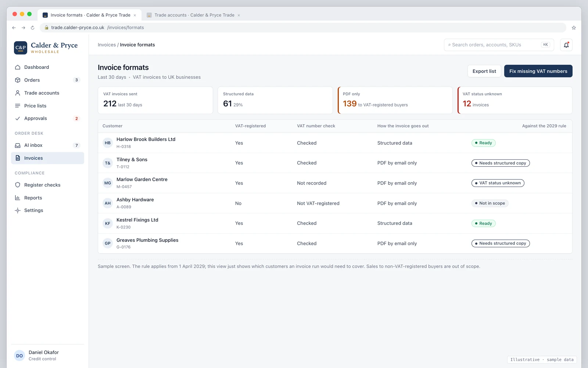Open Tilney & Sons customer row
Image resolution: width=588 pixels, height=368 pixels.
(x=335, y=163)
